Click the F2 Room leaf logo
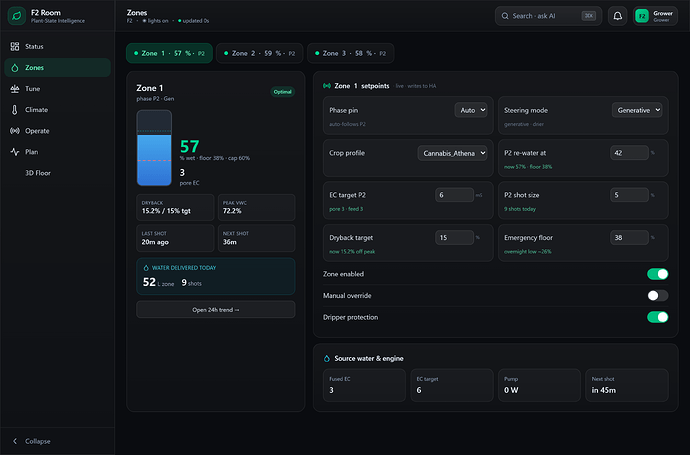The height and width of the screenshot is (455, 690). (x=17, y=16)
